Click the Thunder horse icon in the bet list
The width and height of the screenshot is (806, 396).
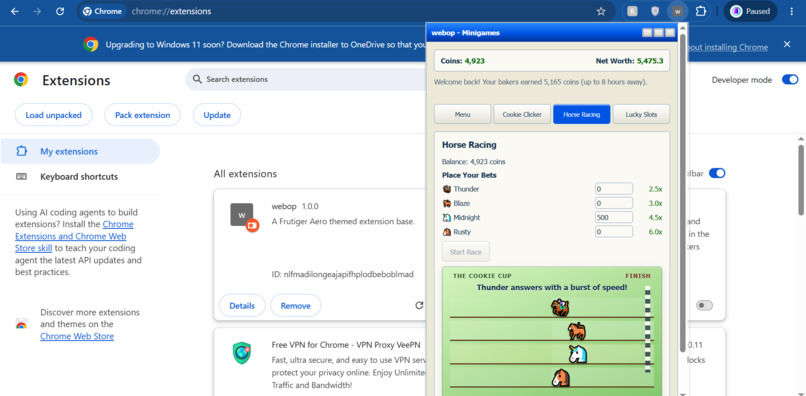(447, 189)
